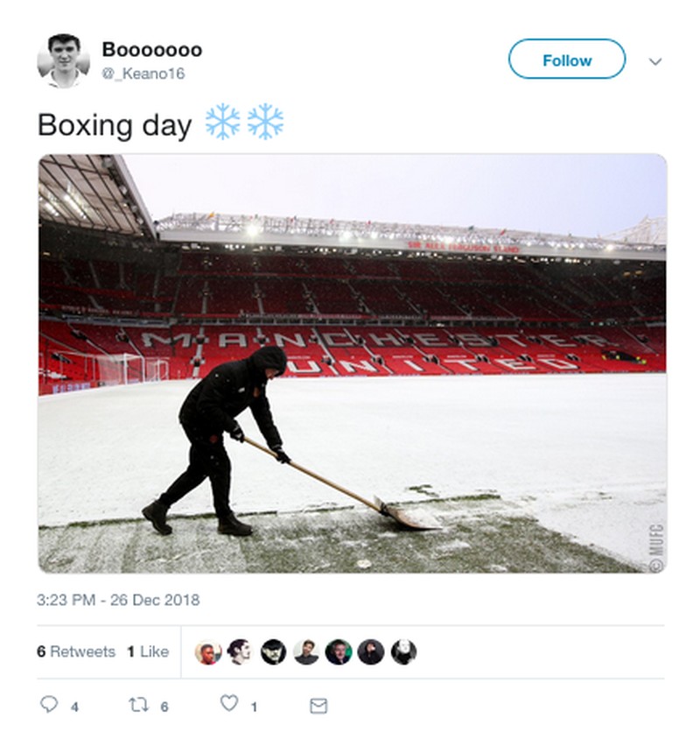Open third avatar in the likers row

tap(273, 651)
